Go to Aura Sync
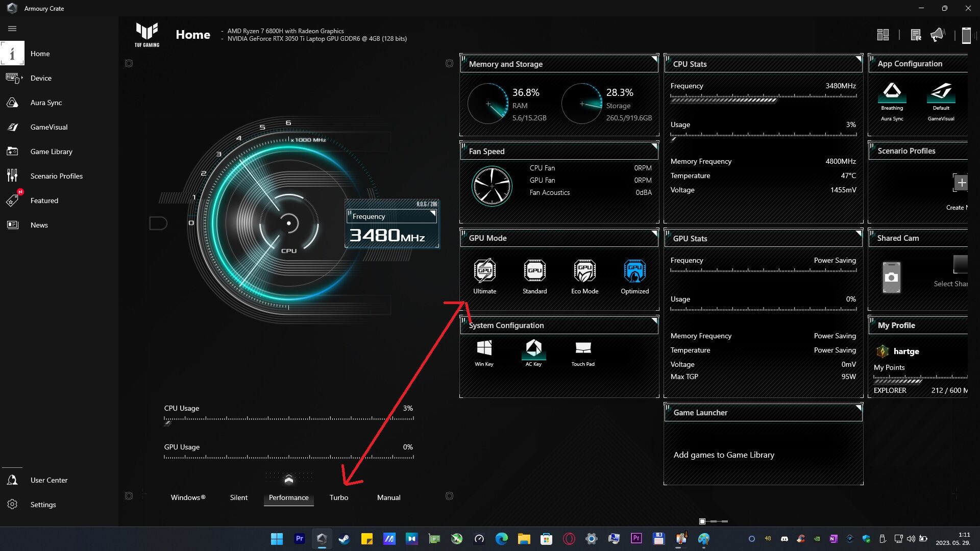980x551 pixels. pyautogui.click(x=46, y=103)
